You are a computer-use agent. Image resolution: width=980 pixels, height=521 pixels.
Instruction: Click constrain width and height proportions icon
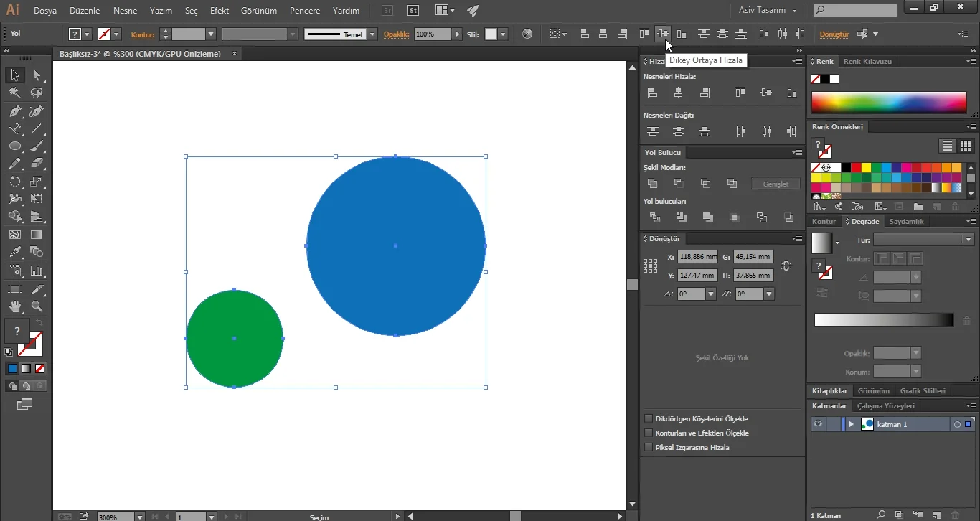(x=786, y=266)
